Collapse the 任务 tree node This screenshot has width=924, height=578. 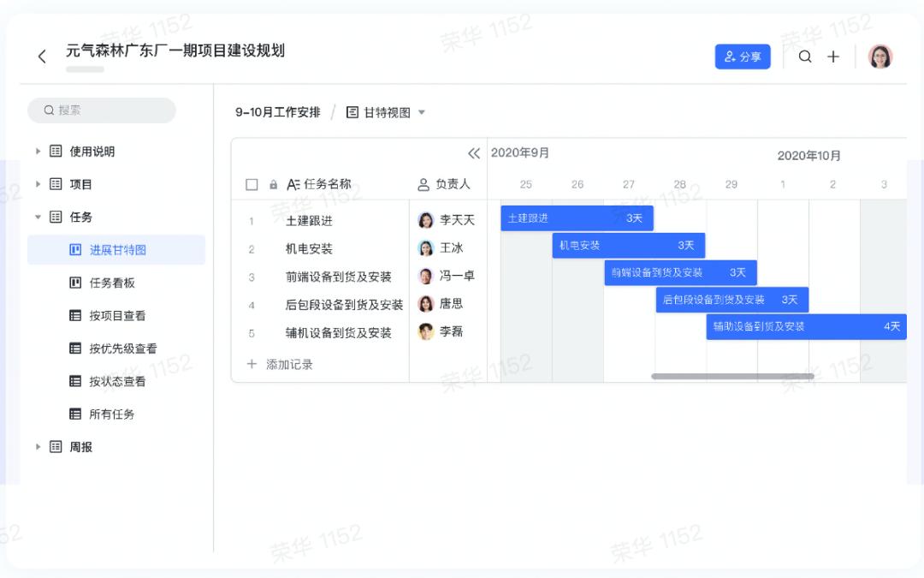point(38,217)
